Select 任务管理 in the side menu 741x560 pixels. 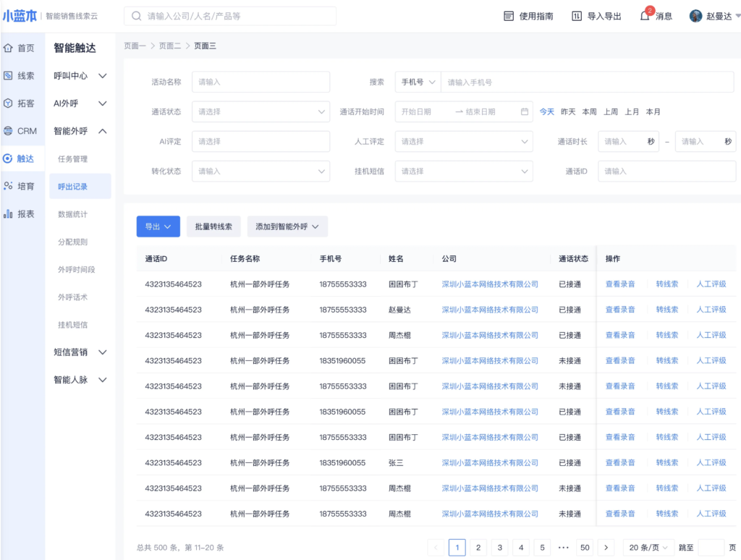(72, 159)
